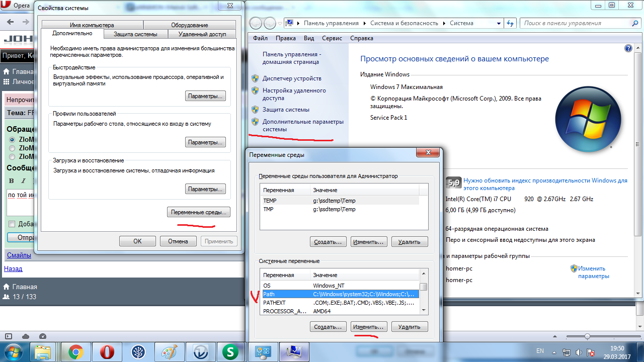
Task: Switch to the Control Panel taskbar item
Action: pos(263,351)
